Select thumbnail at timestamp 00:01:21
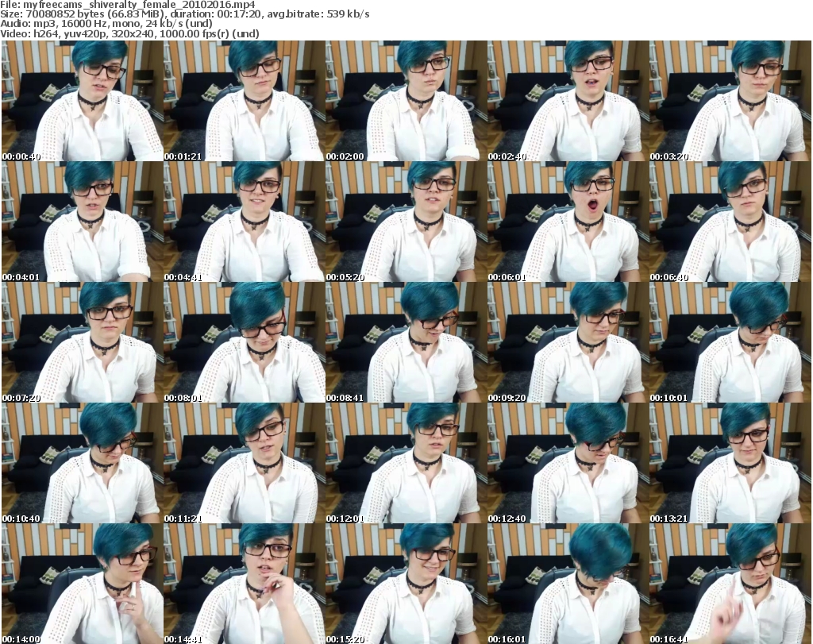Viewport: 813px width, 644px height. 245,101
